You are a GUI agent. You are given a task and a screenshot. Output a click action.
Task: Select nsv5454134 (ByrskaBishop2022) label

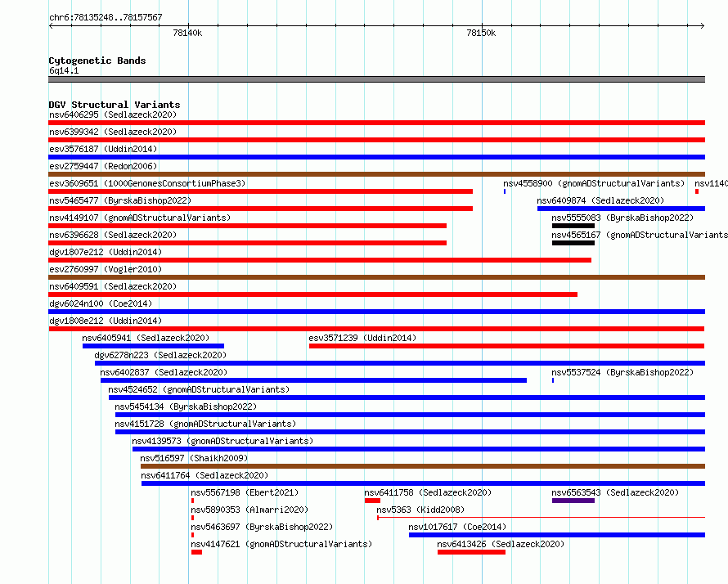[186, 407]
